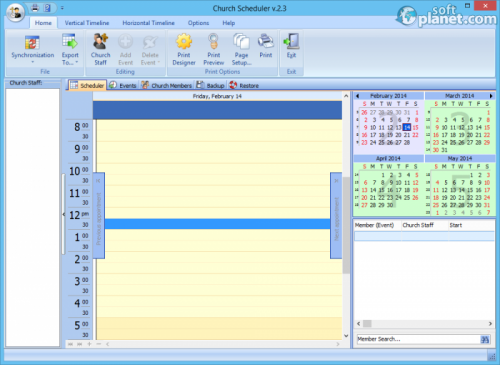Open the Synchronization tool
Screen dimensions: 500x365
[32, 49]
